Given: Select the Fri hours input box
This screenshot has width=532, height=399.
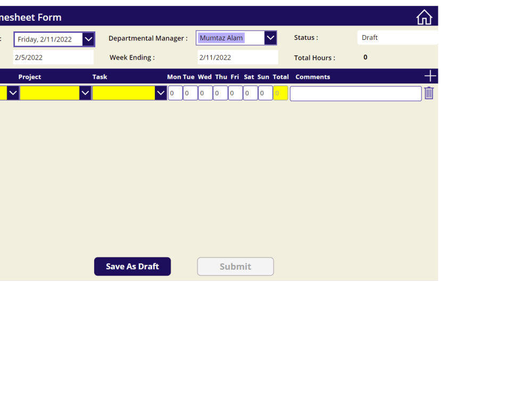Looking at the screenshot, I should 235,93.
